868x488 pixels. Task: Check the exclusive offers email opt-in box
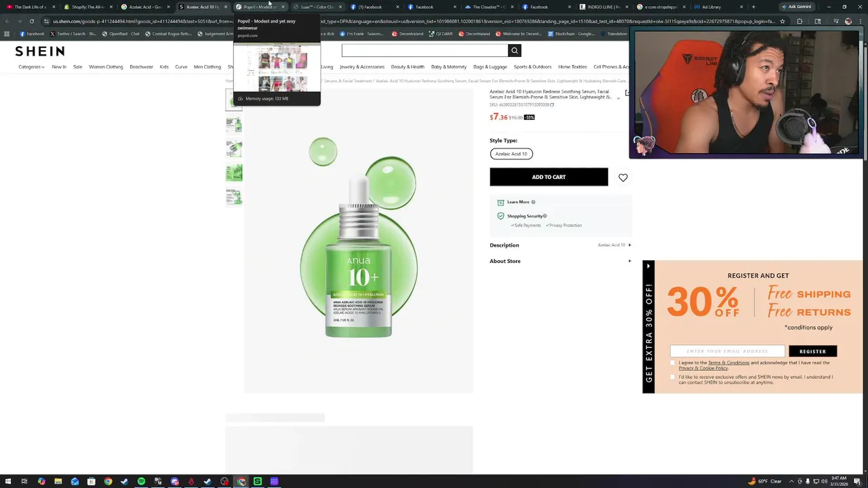pos(673,377)
